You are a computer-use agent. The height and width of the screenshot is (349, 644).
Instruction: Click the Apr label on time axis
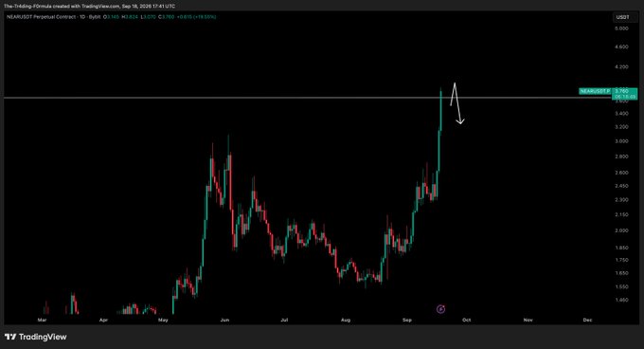coord(103,320)
